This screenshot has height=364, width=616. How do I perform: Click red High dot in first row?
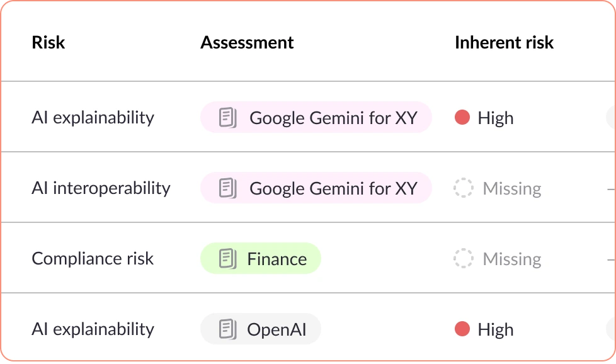(462, 118)
